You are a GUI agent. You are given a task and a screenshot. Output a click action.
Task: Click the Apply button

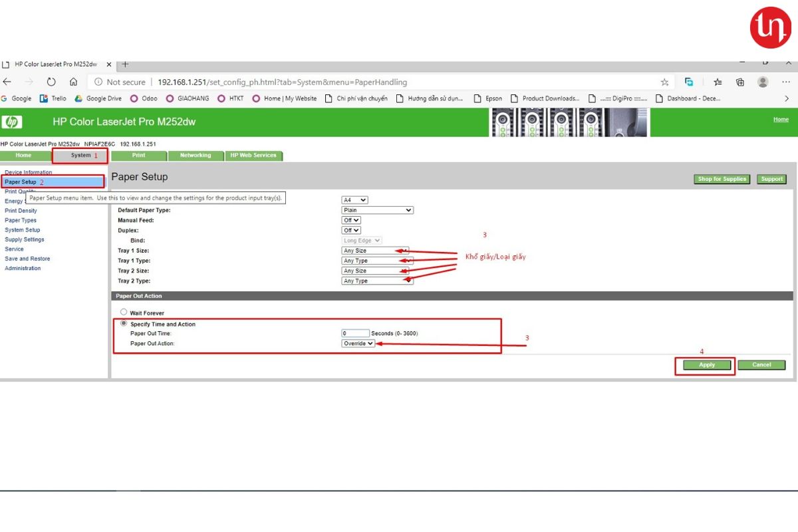(707, 364)
